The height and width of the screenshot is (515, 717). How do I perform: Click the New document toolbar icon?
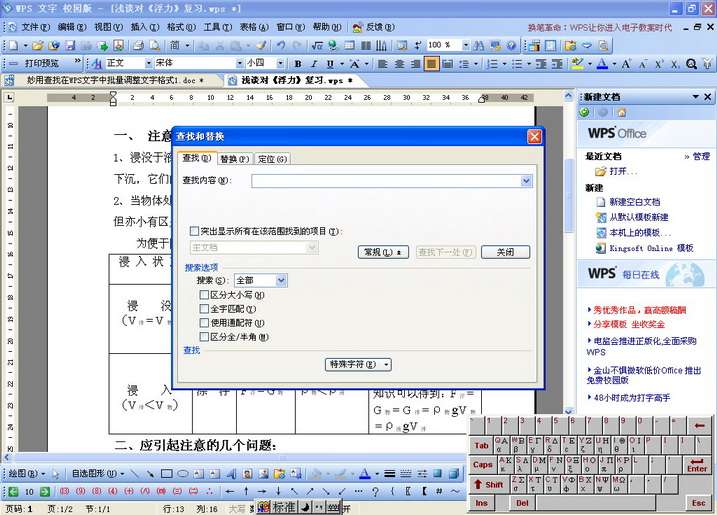pos(14,45)
